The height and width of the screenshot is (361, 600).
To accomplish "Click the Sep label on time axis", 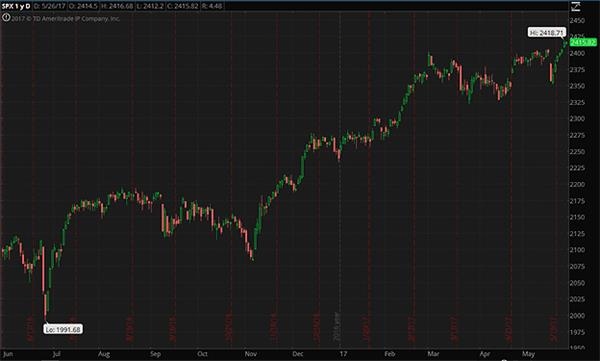I will [155, 354].
